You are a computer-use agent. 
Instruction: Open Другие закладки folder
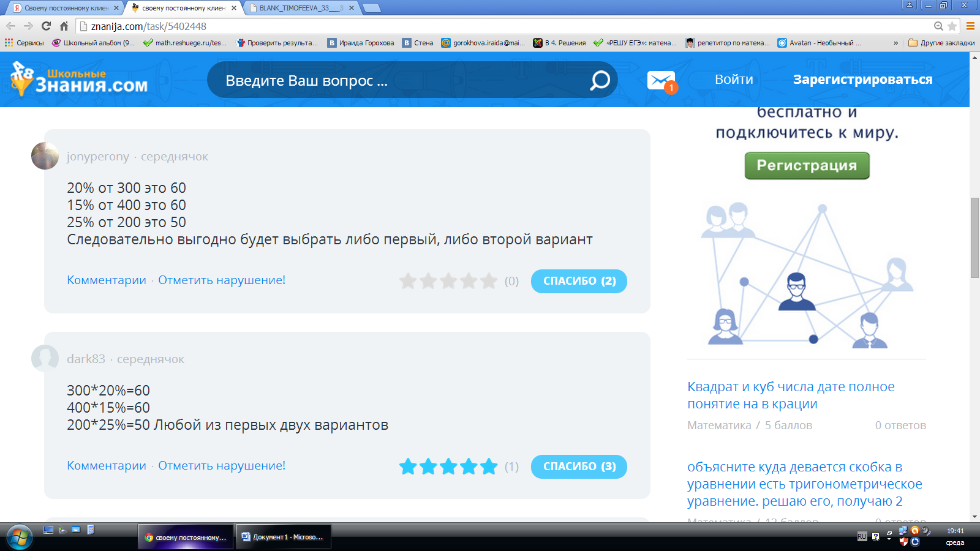(941, 43)
